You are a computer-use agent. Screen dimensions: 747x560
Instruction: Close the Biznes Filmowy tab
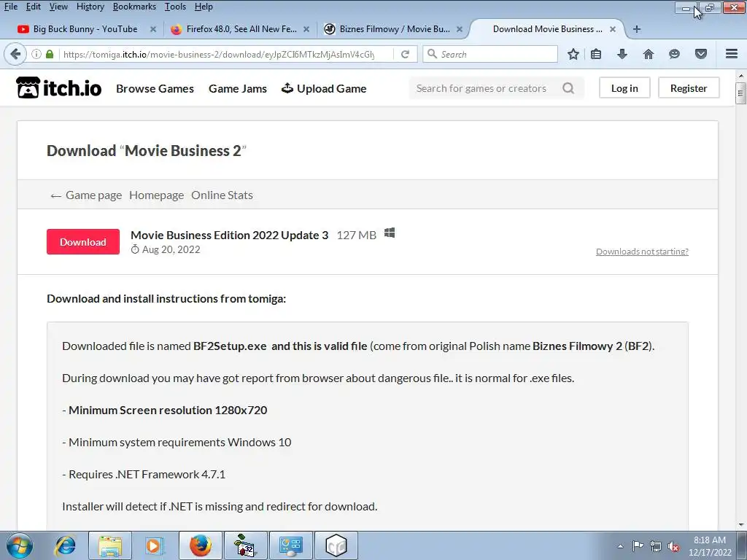(460, 29)
